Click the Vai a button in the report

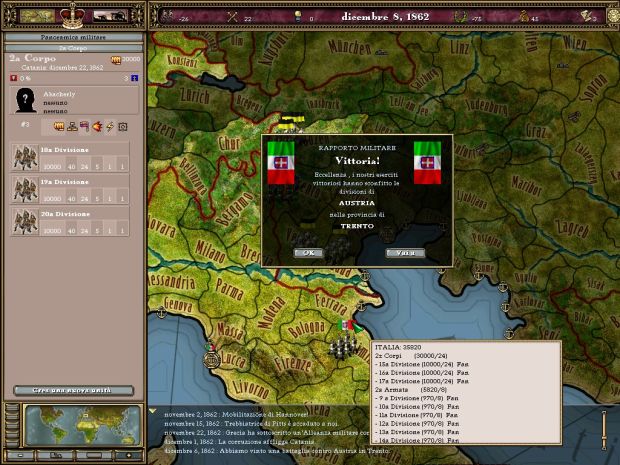point(405,253)
